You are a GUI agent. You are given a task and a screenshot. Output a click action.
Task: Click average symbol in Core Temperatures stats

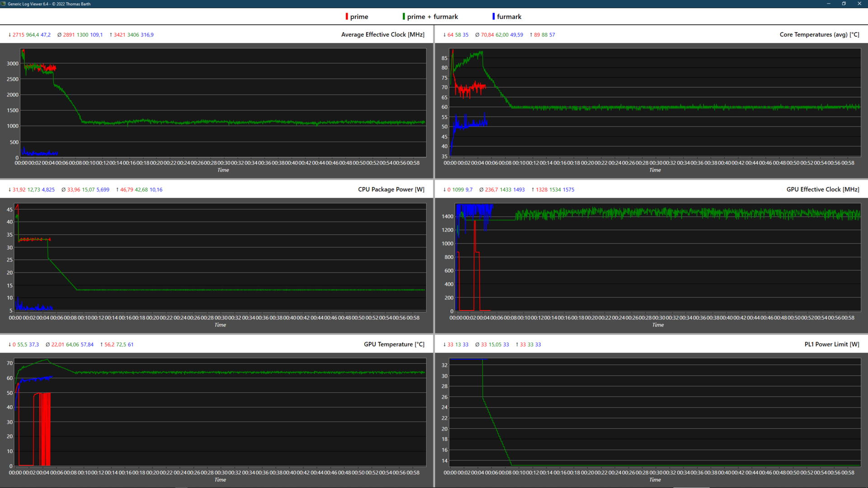(477, 35)
